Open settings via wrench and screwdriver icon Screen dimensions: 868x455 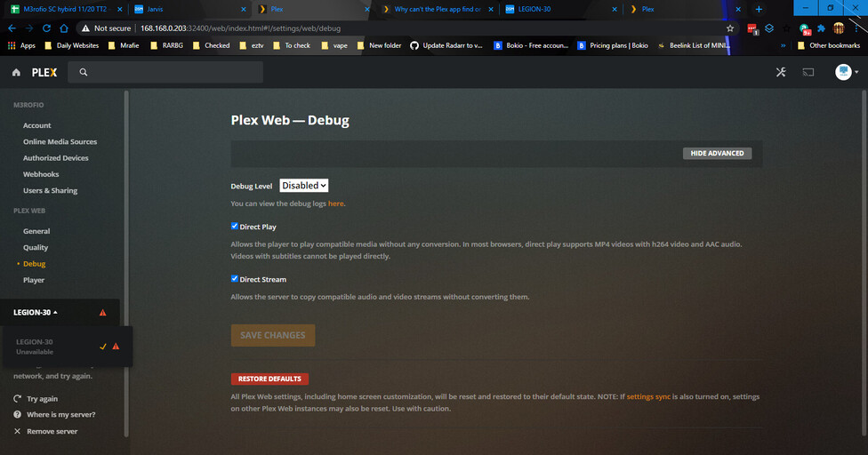(x=781, y=72)
